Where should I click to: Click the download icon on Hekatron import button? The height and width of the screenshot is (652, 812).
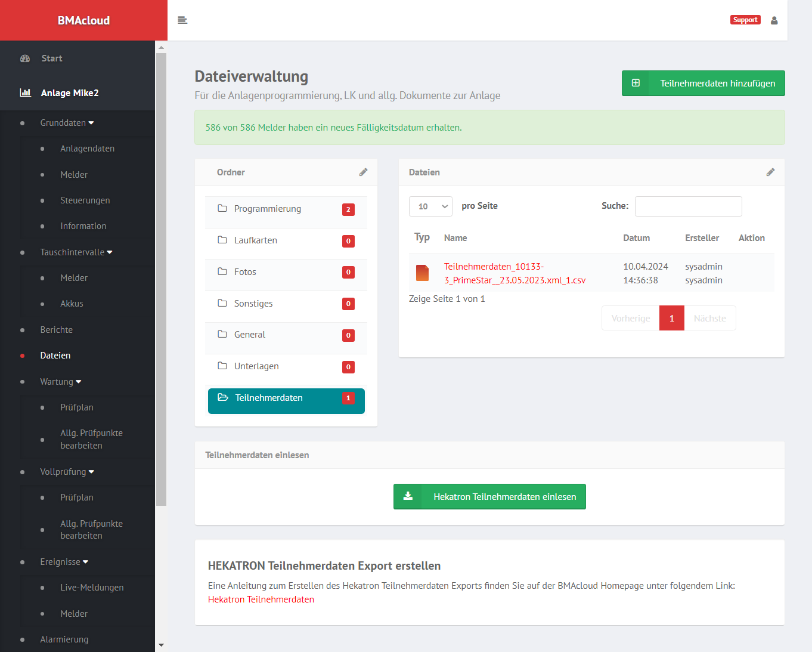[x=408, y=496]
